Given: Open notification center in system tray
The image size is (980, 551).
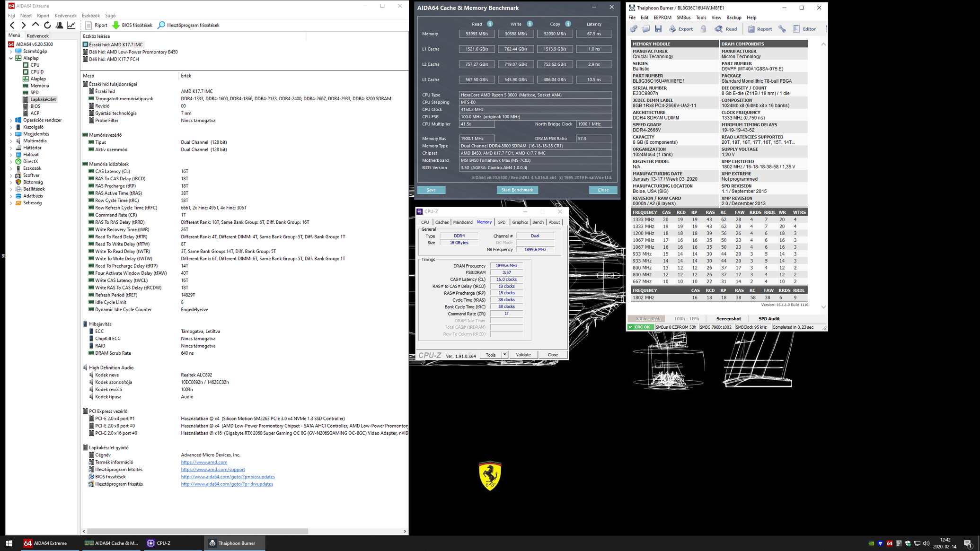Looking at the screenshot, I should (968, 543).
